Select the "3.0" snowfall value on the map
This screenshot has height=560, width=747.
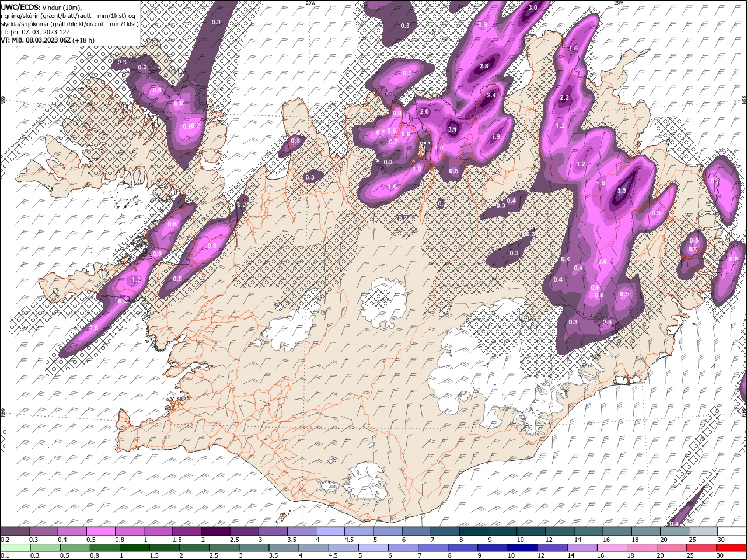(533, 8)
